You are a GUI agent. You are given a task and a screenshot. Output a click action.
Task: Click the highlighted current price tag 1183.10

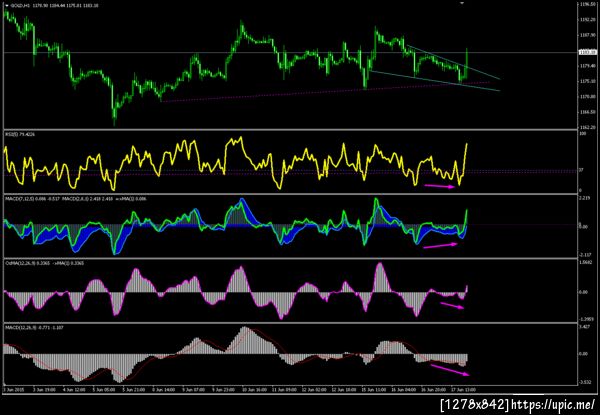click(x=588, y=52)
